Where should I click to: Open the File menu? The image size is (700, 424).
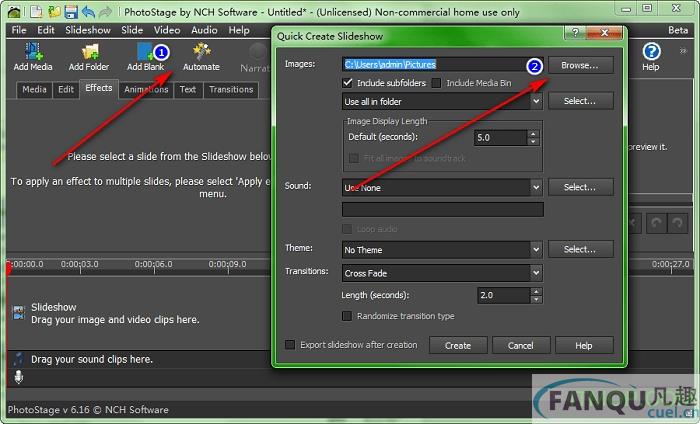19,30
